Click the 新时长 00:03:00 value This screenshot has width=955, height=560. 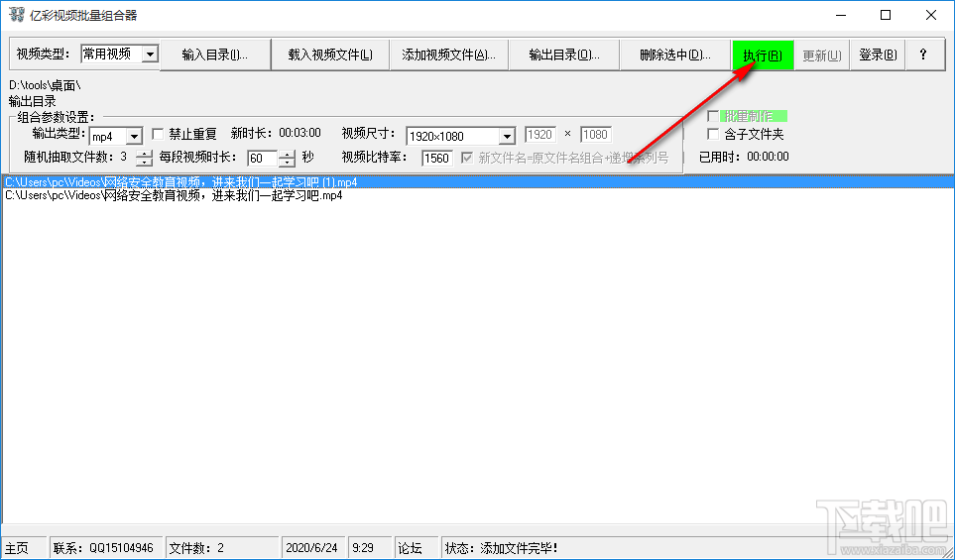coord(299,133)
